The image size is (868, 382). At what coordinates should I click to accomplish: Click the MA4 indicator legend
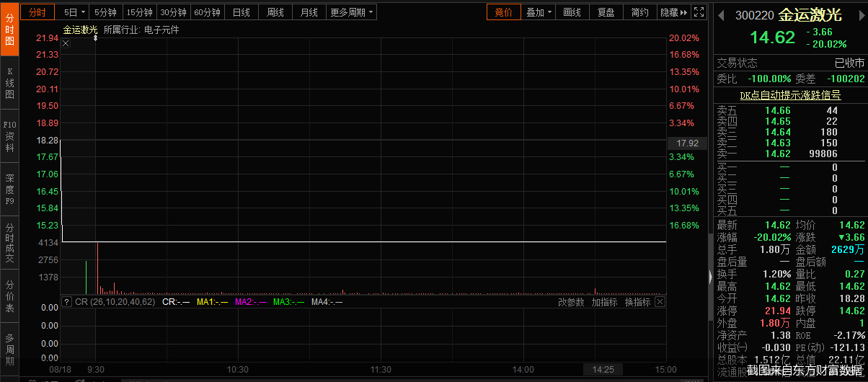[x=327, y=302]
